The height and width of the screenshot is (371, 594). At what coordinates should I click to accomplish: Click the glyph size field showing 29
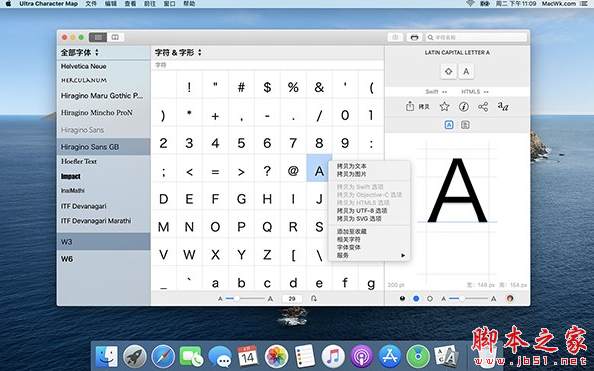292,299
